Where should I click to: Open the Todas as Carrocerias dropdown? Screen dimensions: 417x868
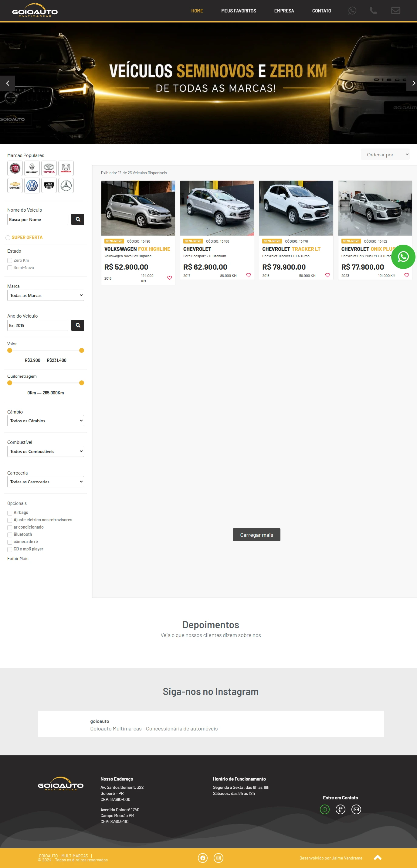point(46,482)
